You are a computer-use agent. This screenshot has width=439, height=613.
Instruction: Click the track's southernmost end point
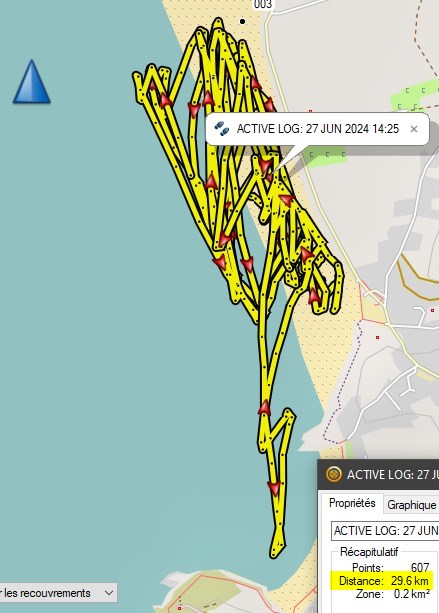pyautogui.click(x=274, y=554)
